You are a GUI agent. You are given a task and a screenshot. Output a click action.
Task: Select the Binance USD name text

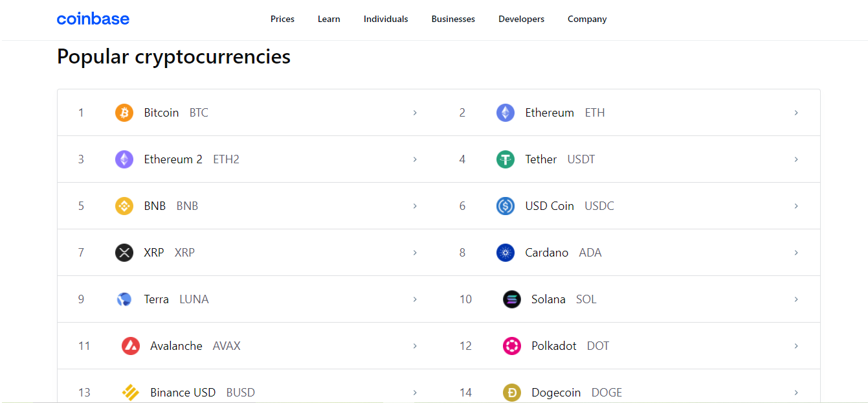[x=183, y=393]
